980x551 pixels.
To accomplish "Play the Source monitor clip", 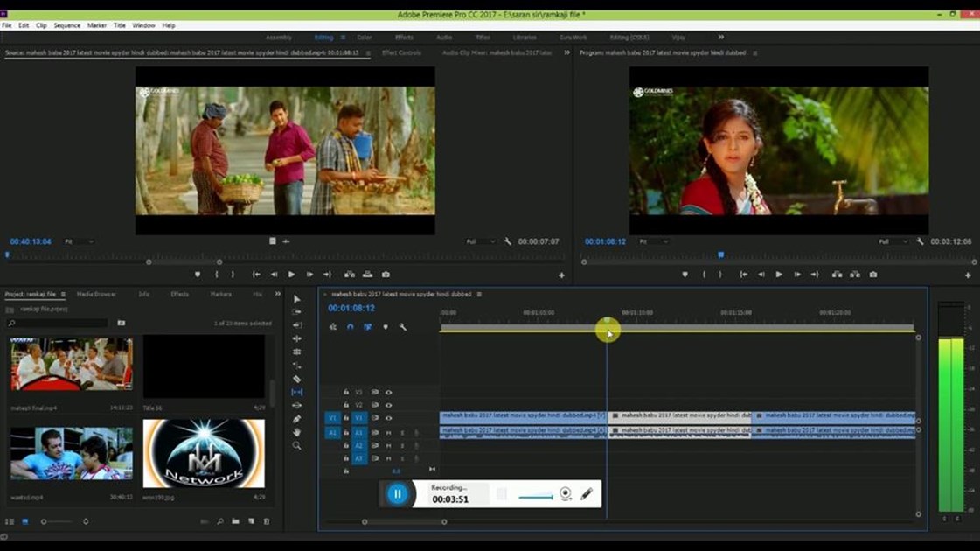I will point(292,275).
